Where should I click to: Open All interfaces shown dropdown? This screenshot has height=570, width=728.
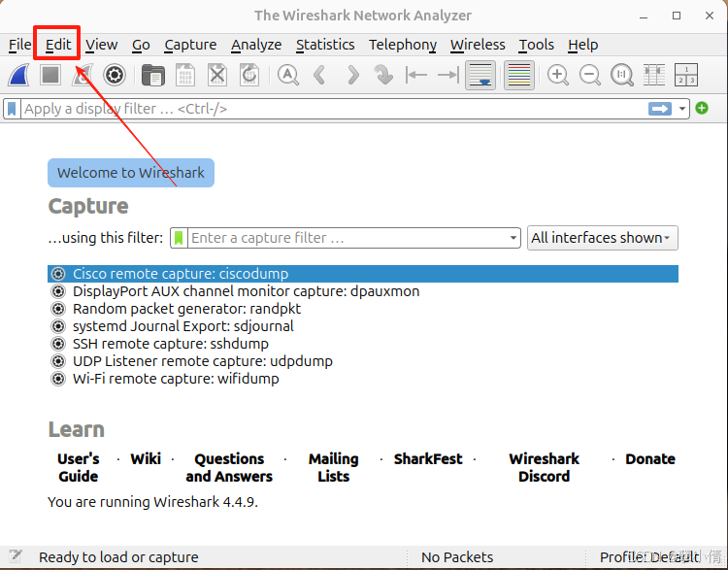click(602, 238)
